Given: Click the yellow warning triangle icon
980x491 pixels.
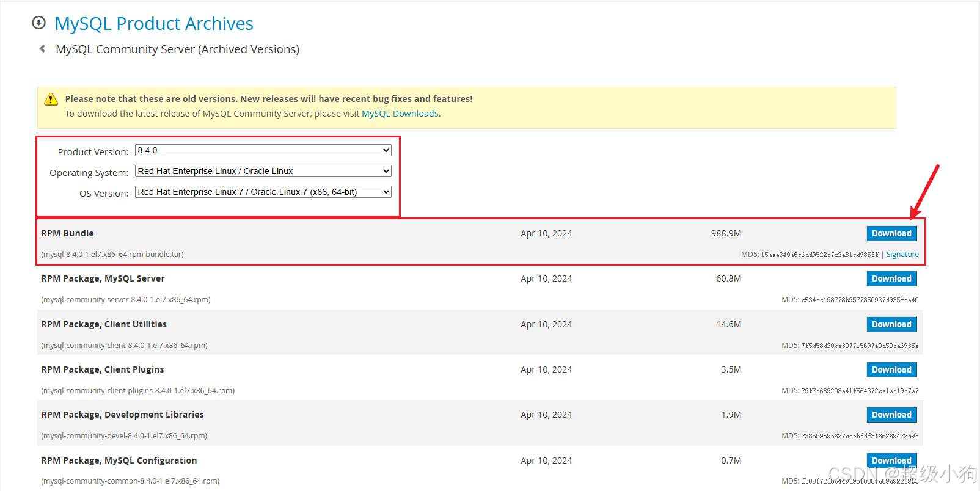Looking at the screenshot, I should pyautogui.click(x=51, y=99).
